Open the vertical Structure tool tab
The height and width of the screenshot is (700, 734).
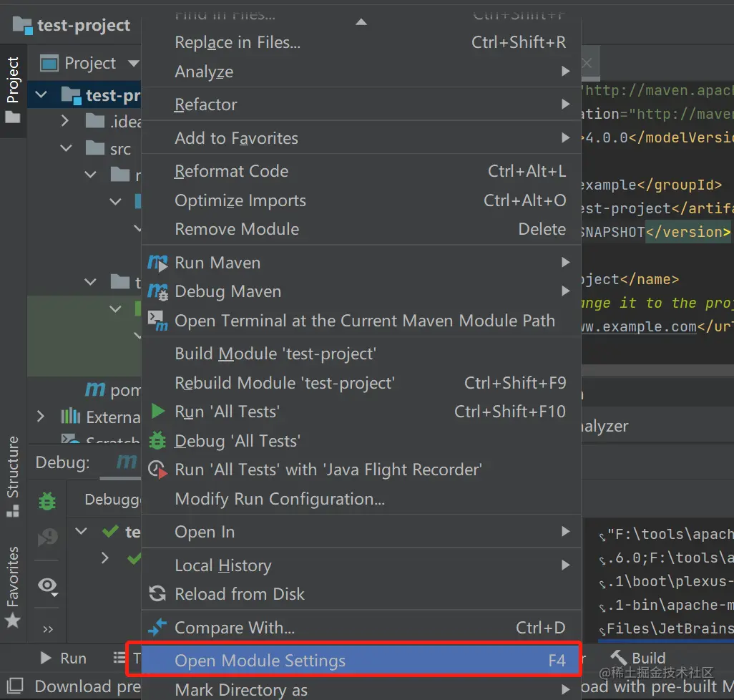coord(13,477)
